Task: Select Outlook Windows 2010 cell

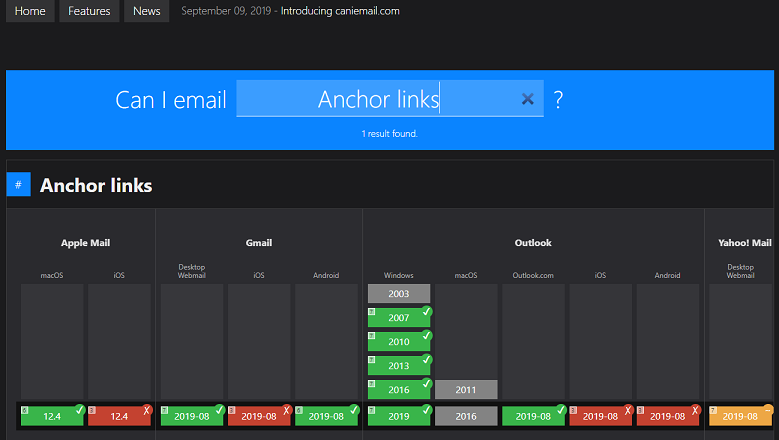Action: (399, 342)
